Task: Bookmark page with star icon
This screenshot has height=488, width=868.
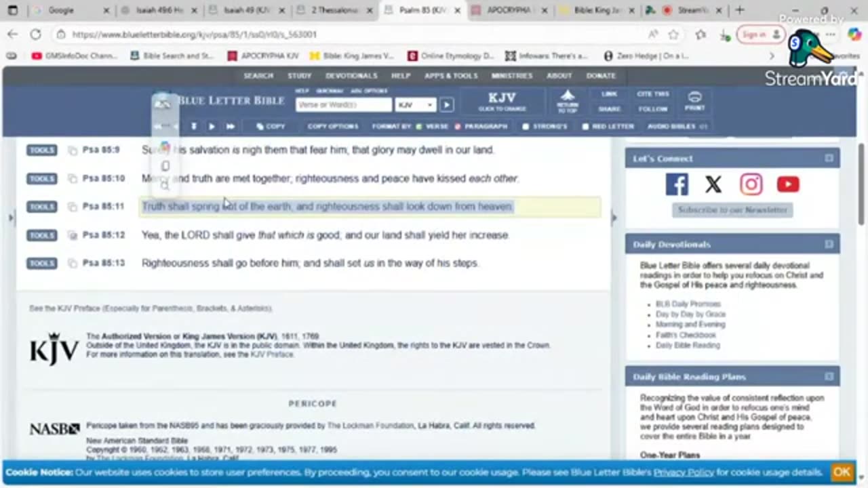Action: tap(673, 35)
